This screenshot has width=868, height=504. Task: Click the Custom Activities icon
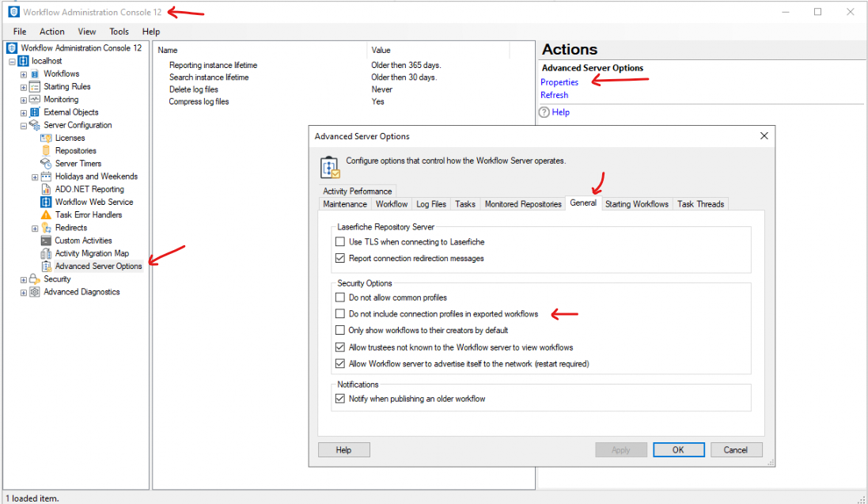pos(46,241)
